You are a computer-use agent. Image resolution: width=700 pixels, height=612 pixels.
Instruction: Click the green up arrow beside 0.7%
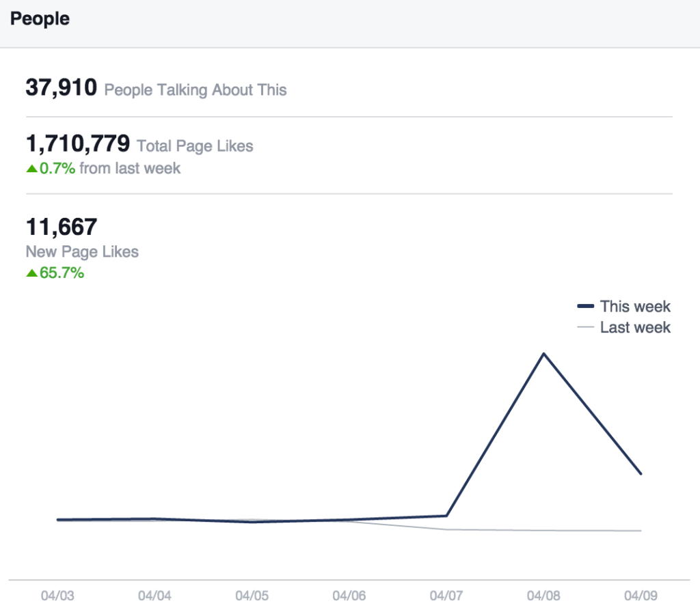tap(31, 168)
